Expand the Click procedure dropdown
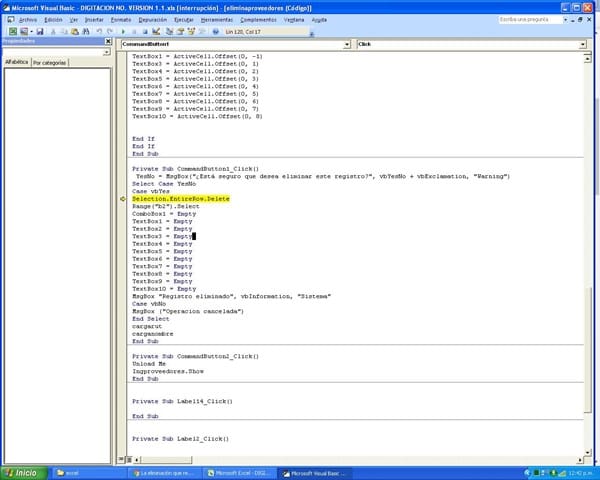Viewport: 600px width, 480px height. tap(582, 45)
